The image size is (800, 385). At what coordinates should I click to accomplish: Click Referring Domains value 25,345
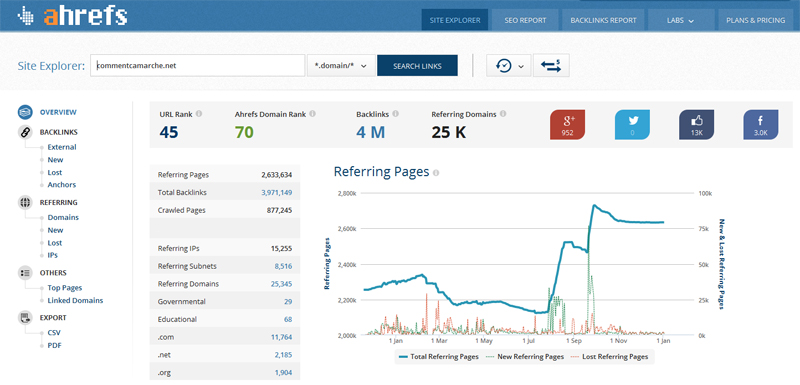point(281,284)
